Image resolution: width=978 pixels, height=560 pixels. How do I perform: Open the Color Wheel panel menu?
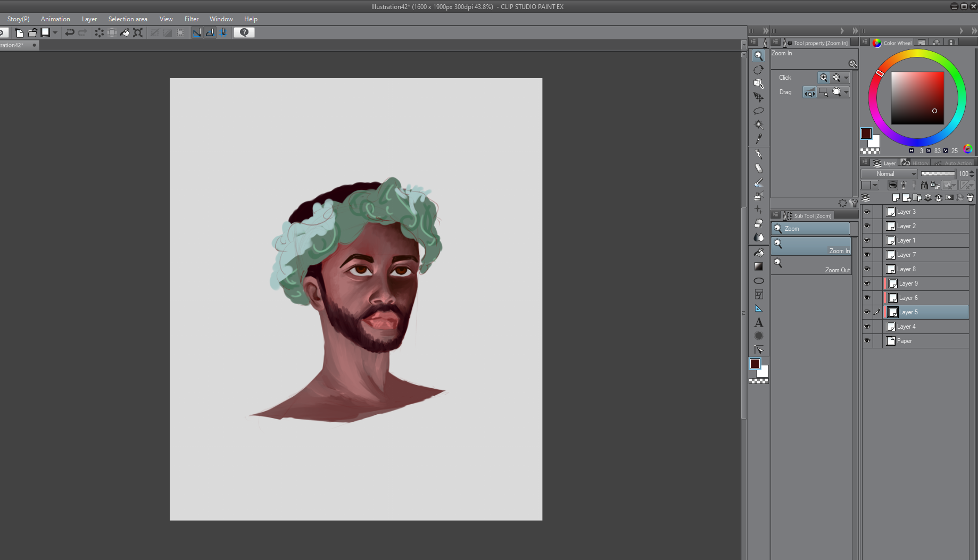865,42
